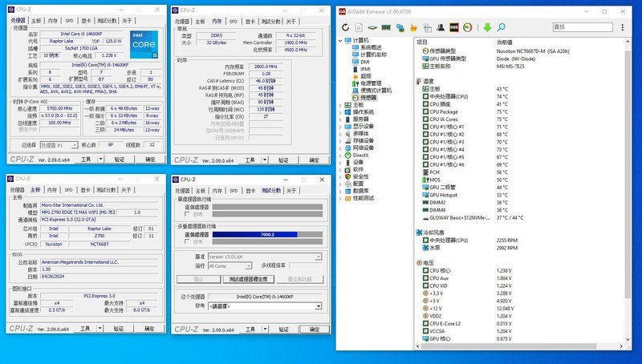Click the memory module icon in AIDA64 toolbar
Screen dimensions: 642x364
point(386,27)
